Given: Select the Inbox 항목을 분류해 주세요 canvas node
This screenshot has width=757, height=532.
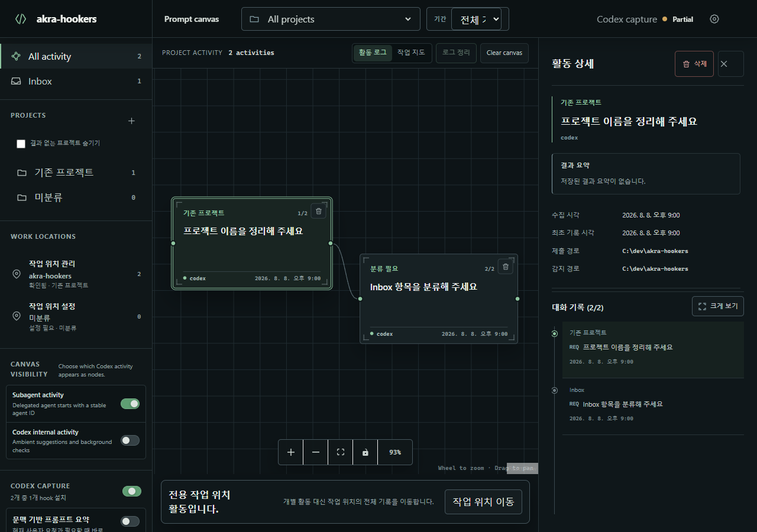Looking at the screenshot, I should coord(439,299).
